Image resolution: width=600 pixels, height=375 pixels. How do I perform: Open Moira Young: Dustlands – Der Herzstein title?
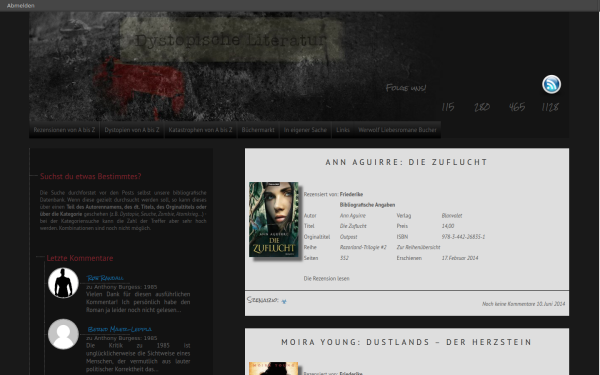click(x=407, y=342)
